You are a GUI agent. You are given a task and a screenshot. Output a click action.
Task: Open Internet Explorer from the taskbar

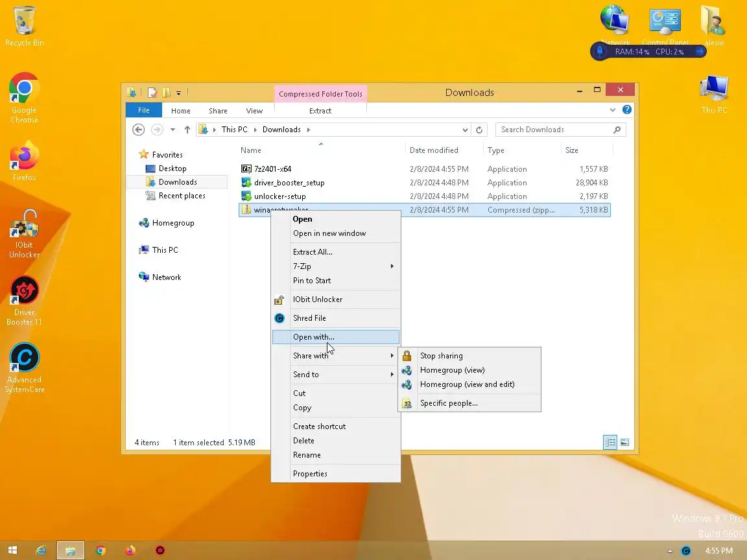click(41, 550)
